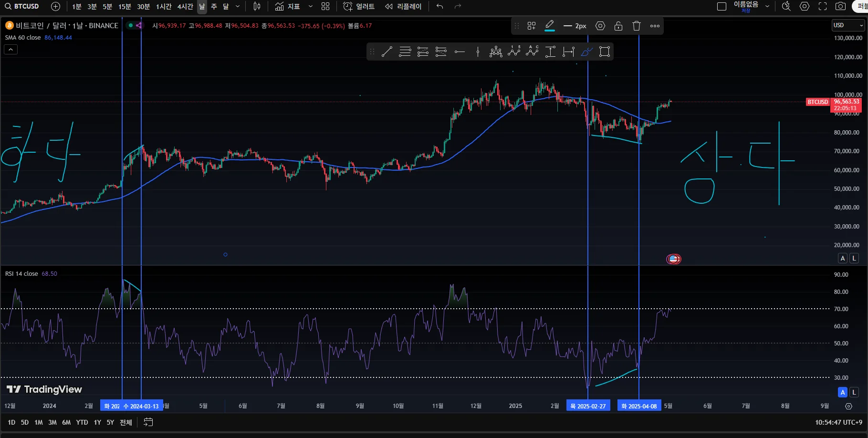Expand the timeframe interval dropdown arrow

(x=238, y=6)
